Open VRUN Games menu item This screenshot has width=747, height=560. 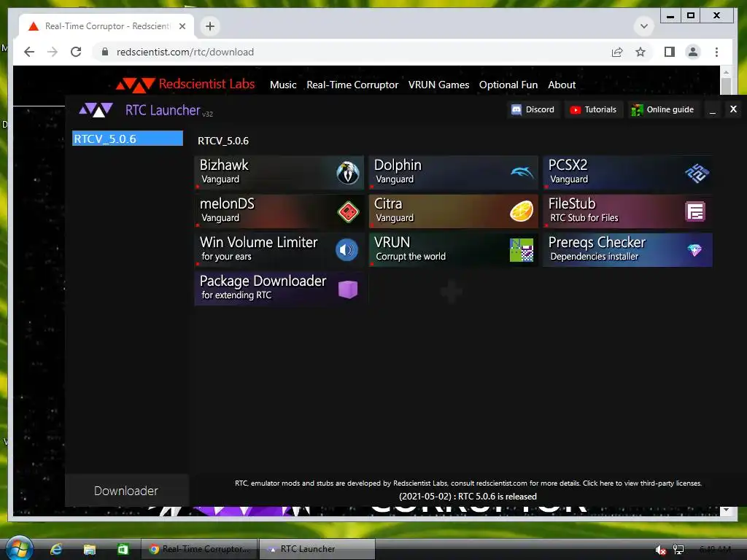pyautogui.click(x=438, y=85)
